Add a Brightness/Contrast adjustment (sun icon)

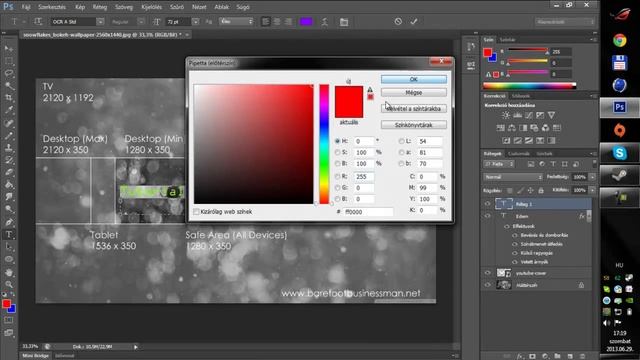tap(506, 116)
